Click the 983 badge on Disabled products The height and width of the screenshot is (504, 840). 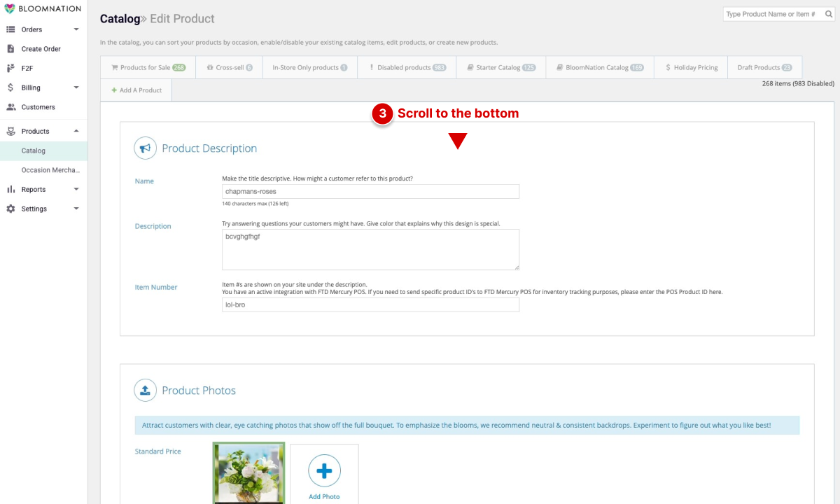[x=440, y=68]
